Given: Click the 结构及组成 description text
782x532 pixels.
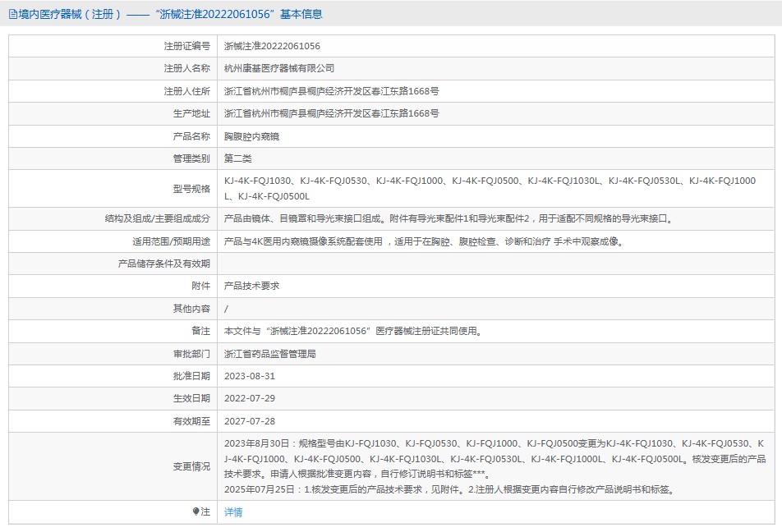Looking at the screenshot, I should click(448, 218).
